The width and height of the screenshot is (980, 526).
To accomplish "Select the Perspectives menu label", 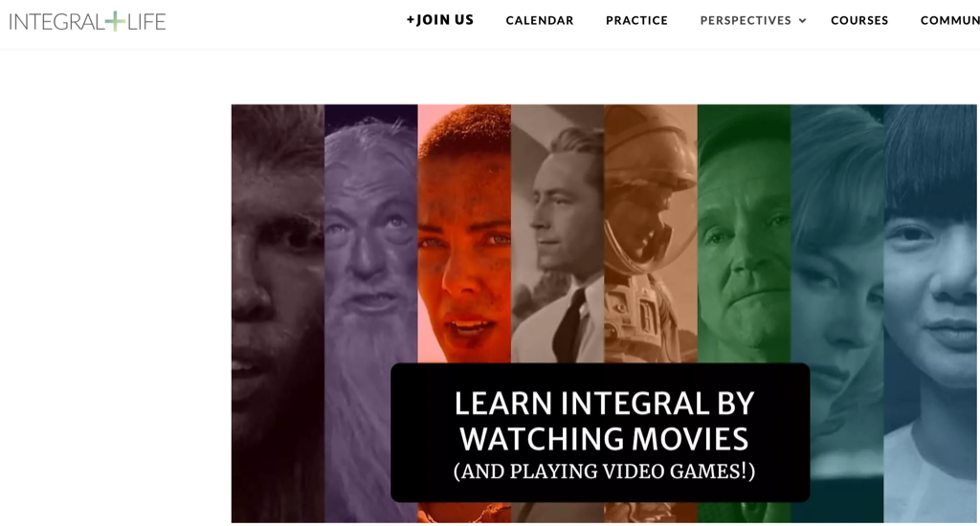I will pos(746,21).
